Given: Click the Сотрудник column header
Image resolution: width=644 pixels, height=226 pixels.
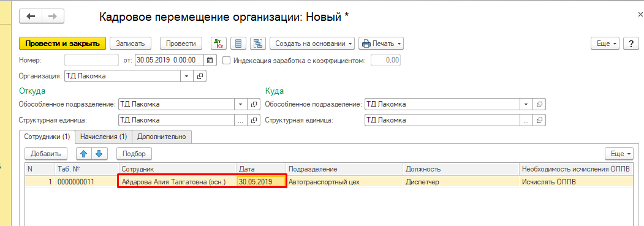Looking at the screenshot, I should 178,169.
